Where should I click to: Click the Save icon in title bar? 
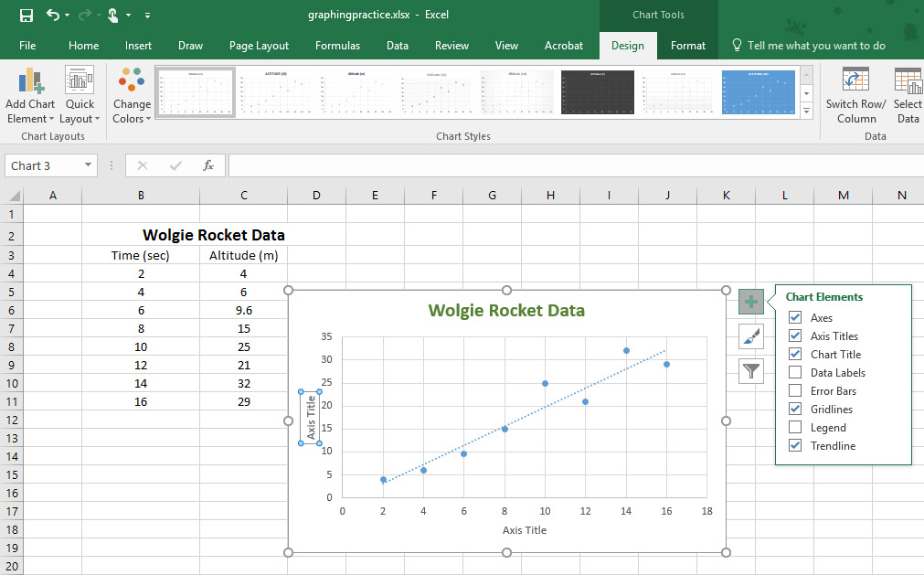[x=27, y=16]
